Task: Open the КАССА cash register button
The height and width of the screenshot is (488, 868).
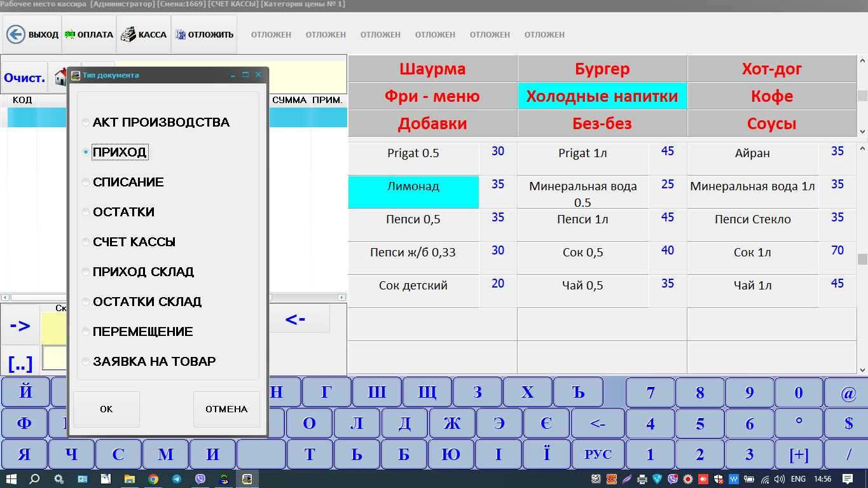Action: point(144,34)
